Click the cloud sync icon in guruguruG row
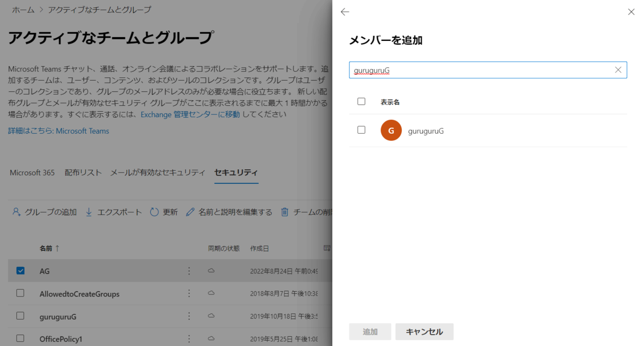The height and width of the screenshot is (346, 644). (x=211, y=316)
